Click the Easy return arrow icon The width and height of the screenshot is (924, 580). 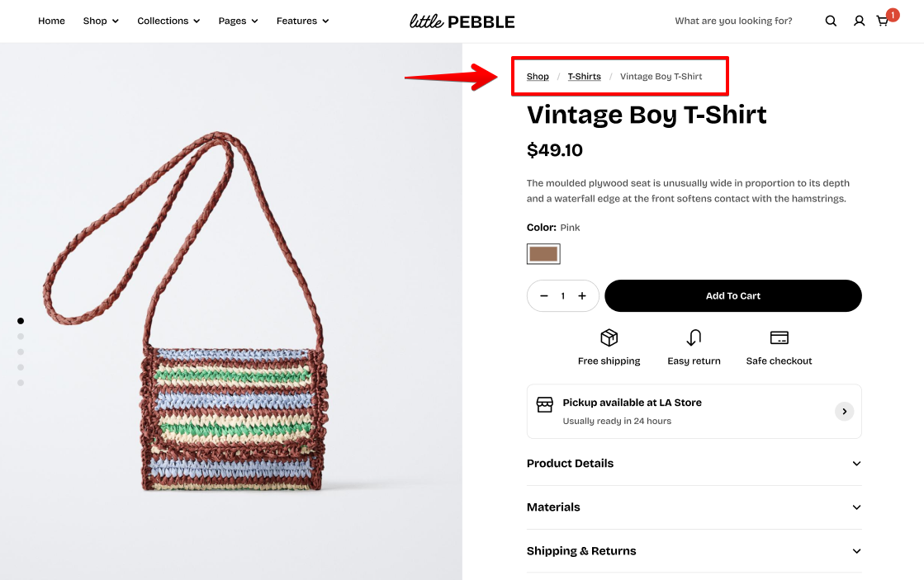[694, 337]
